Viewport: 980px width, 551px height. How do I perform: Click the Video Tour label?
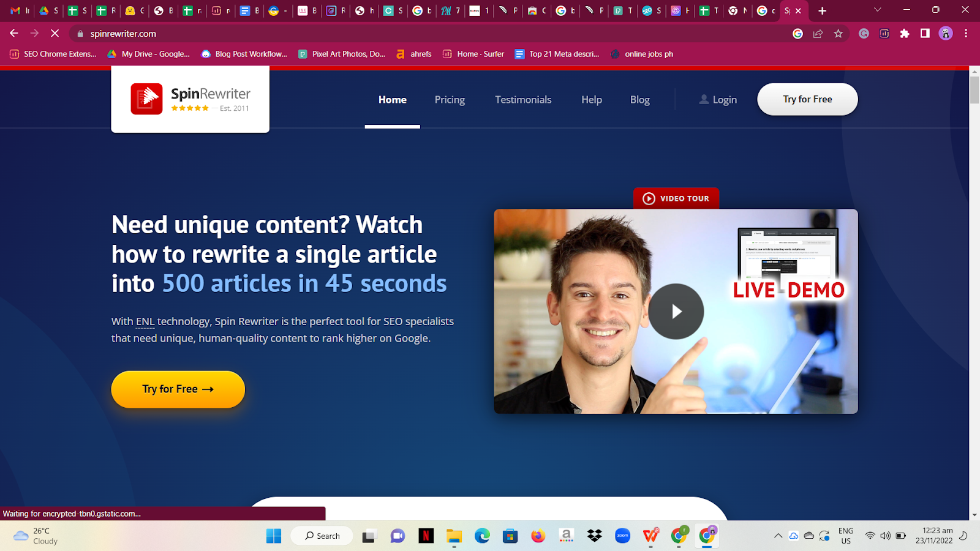676,198
